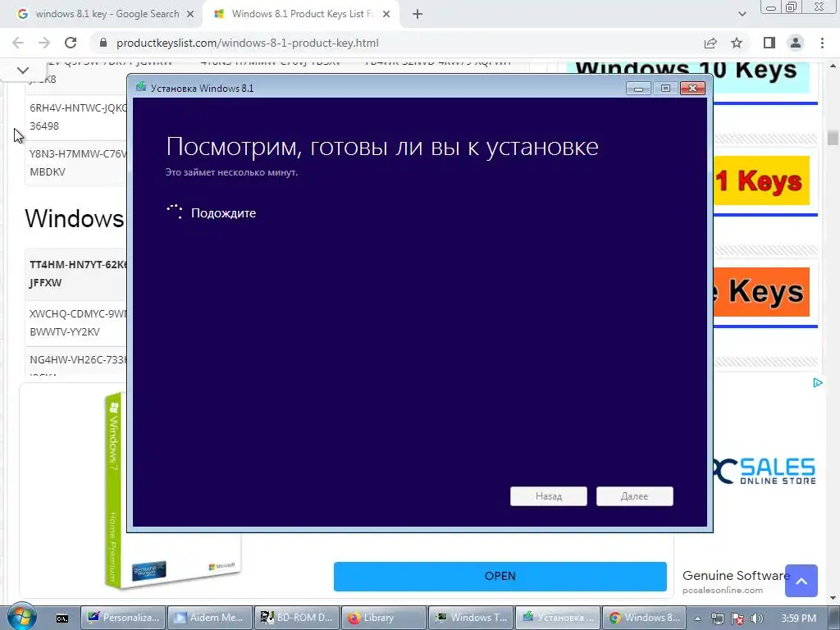This screenshot has height=630, width=840.
Task: Select product key NG4HW-VH26C text
Action: pos(78,359)
